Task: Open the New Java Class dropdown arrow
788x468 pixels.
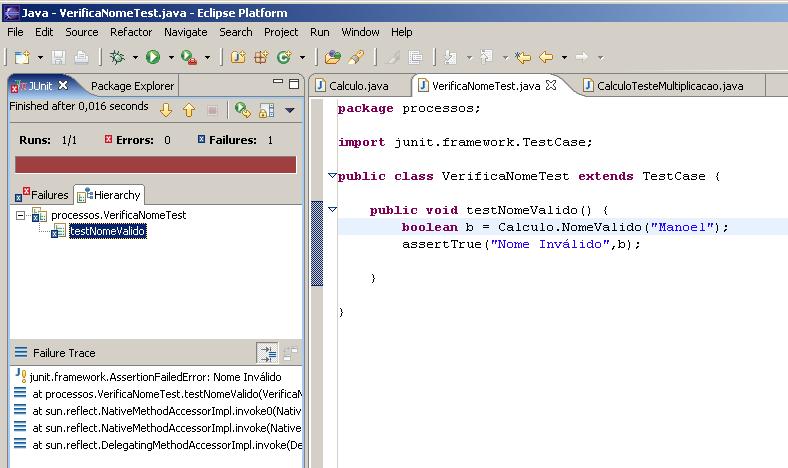Action: point(302,58)
